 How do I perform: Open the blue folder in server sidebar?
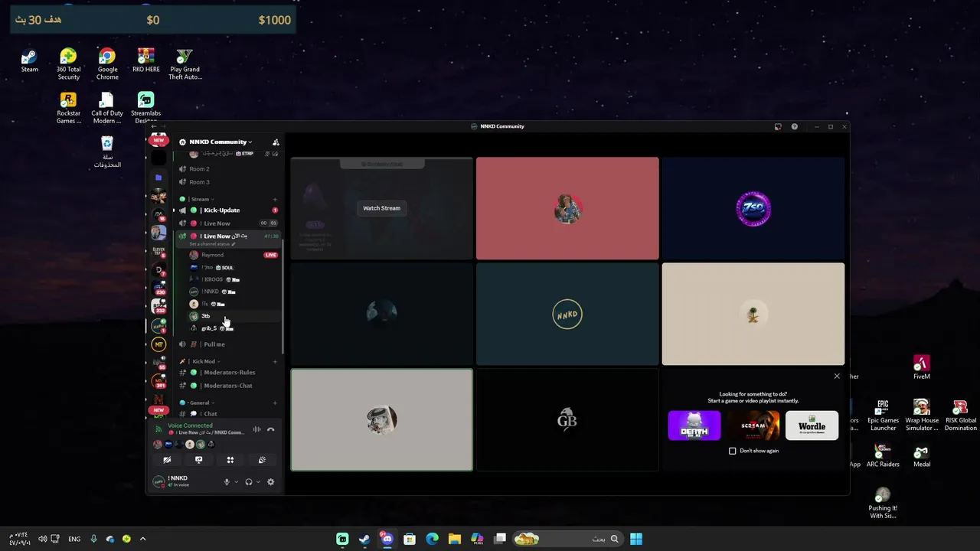[x=158, y=177]
